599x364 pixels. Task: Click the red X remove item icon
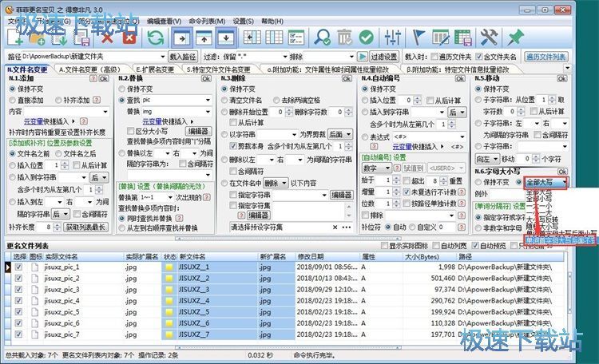pyautogui.click(x=106, y=38)
